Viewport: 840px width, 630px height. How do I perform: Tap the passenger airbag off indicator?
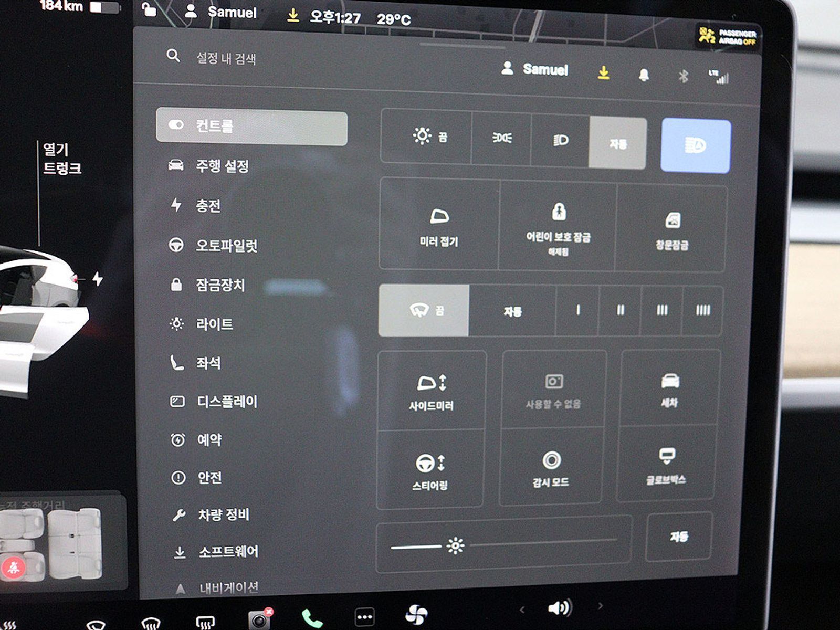[x=728, y=37]
